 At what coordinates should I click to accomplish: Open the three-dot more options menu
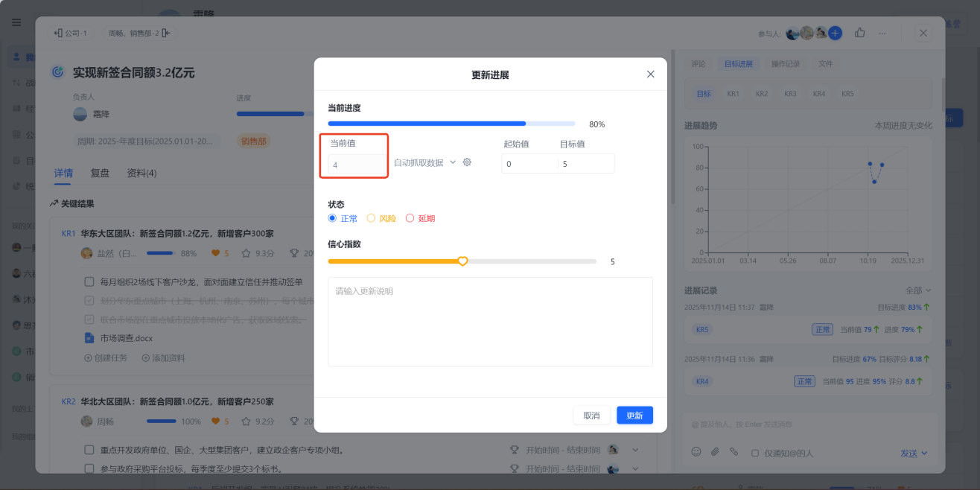[x=882, y=33]
